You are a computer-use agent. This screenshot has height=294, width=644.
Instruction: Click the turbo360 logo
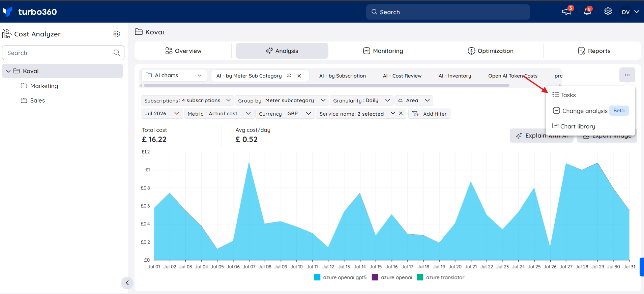pyautogui.click(x=30, y=12)
